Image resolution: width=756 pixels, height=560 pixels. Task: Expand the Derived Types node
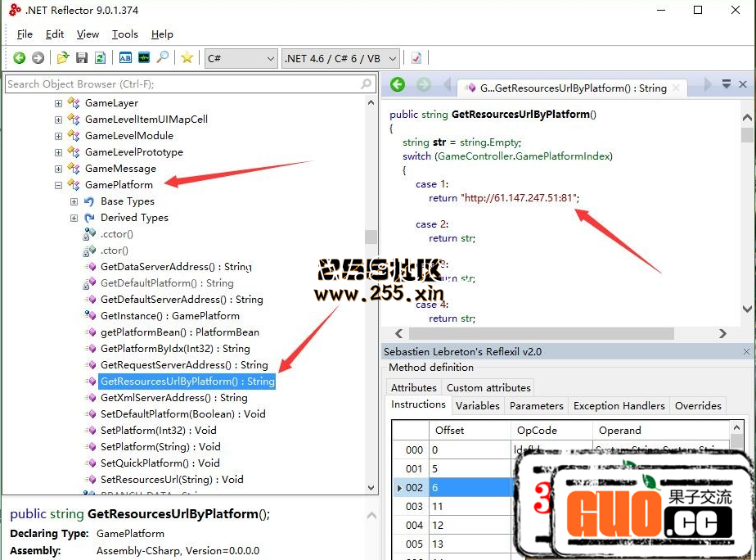pyautogui.click(x=74, y=218)
